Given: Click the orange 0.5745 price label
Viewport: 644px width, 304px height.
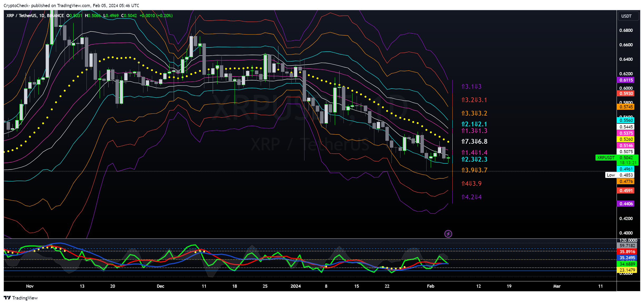Looking at the screenshot, I should click(626, 107).
